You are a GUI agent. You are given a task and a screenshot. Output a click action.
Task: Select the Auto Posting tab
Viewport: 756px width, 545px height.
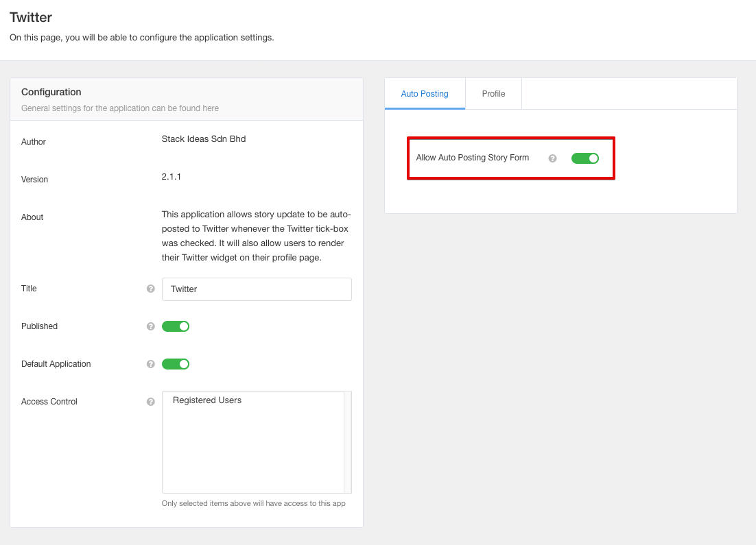[x=425, y=93]
